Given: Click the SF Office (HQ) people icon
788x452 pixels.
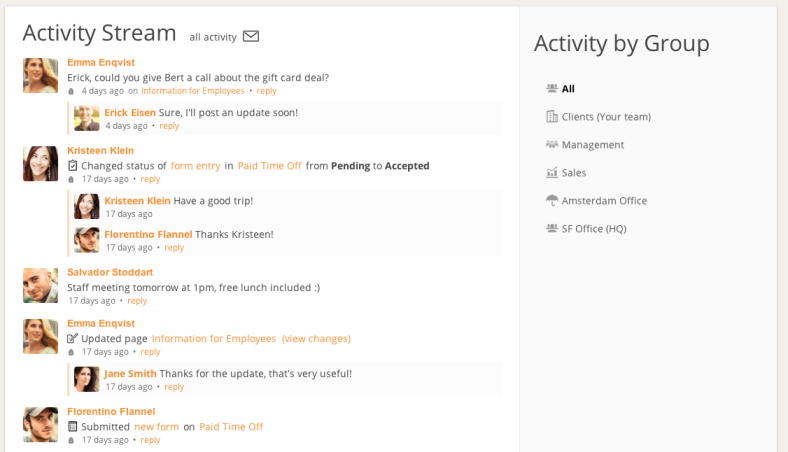Looking at the screenshot, I should pyautogui.click(x=552, y=228).
